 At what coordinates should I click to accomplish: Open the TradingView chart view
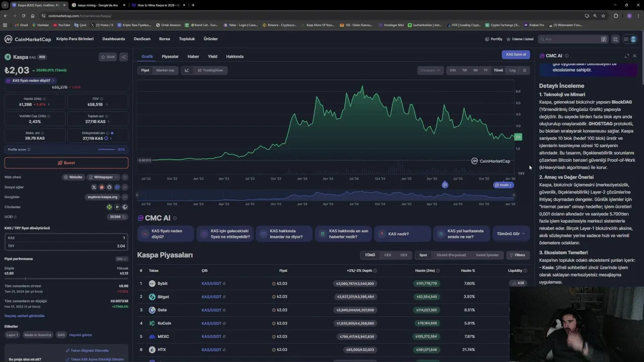[210, 70]
